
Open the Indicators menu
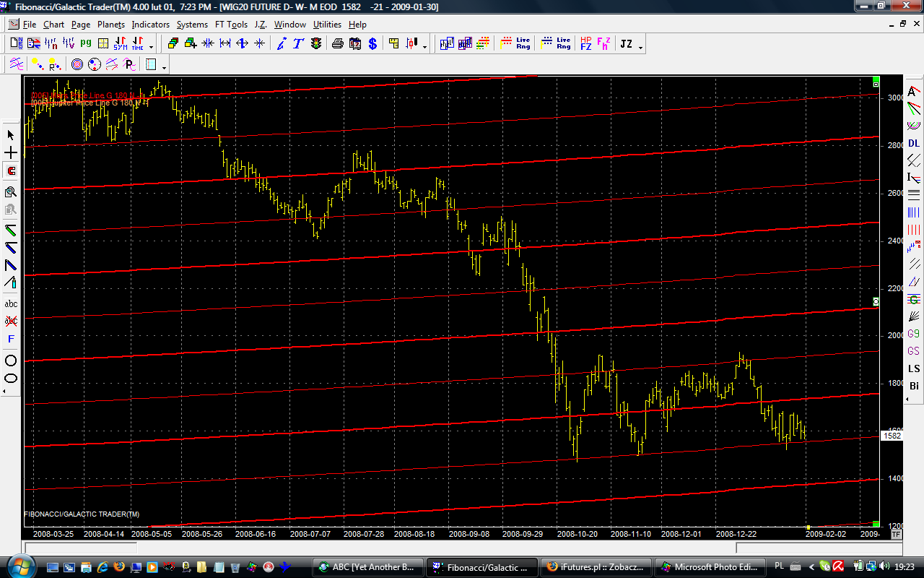tap(150, 24)
